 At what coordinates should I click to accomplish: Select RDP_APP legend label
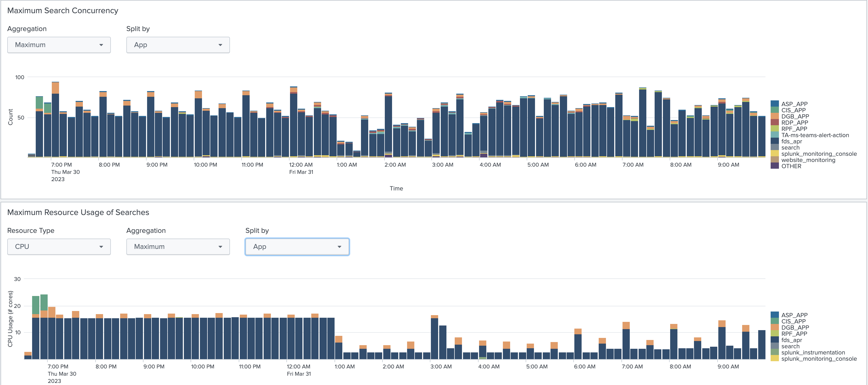(794, 122)
